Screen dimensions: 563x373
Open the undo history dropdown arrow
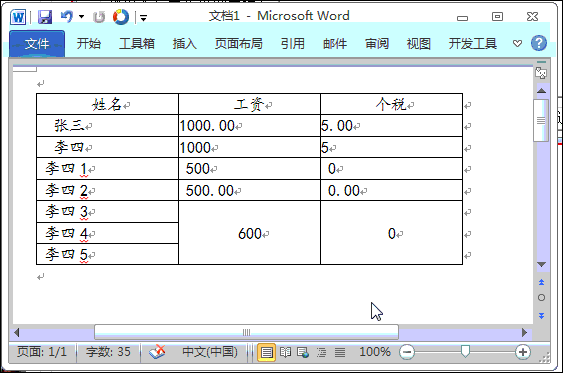(82, 17)
